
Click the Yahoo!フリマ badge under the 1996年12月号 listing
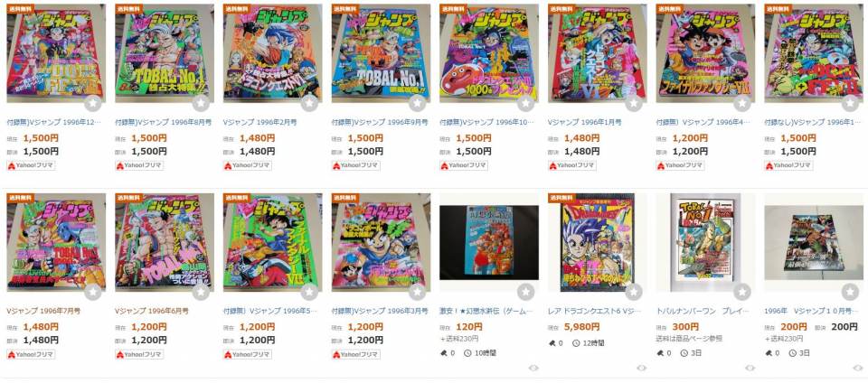pos(31,165)
